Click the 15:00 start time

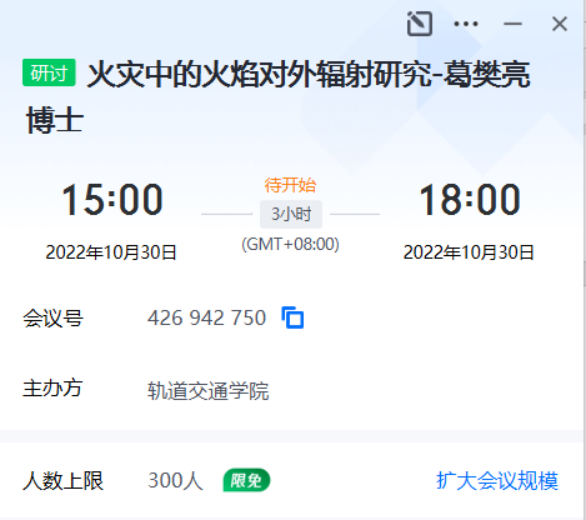112,200
